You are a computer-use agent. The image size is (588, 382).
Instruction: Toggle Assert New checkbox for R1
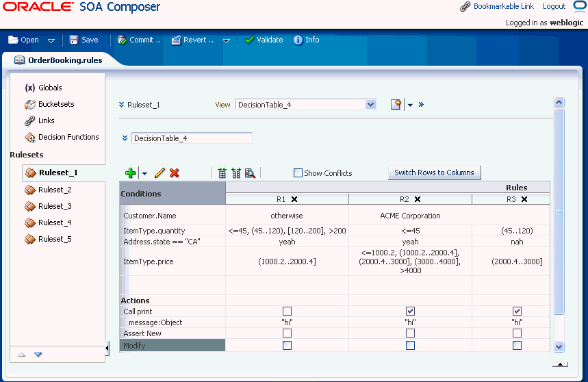coord(287,333)
